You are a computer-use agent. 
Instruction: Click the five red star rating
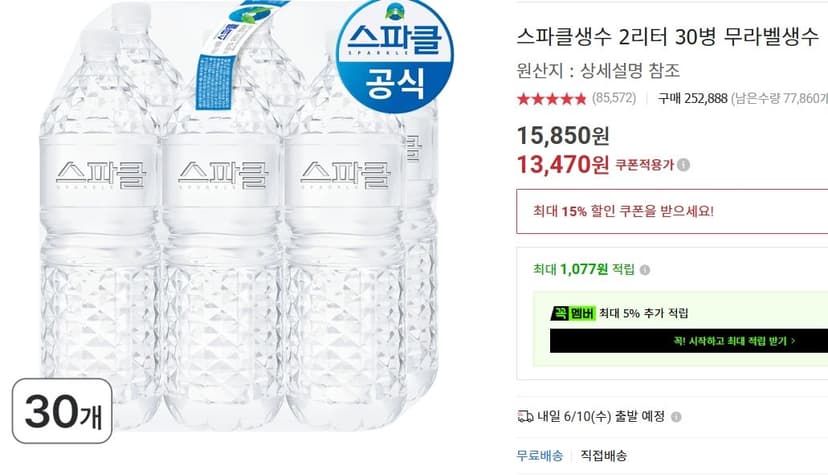click(x=552, y=99)
